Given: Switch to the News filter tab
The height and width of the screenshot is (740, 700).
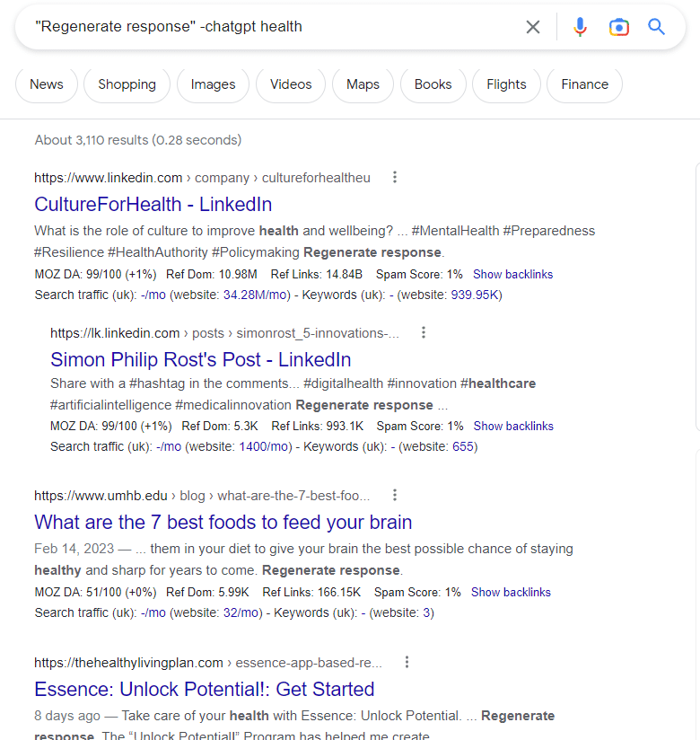Looking at the screenshot, I should tap(47, 84).
